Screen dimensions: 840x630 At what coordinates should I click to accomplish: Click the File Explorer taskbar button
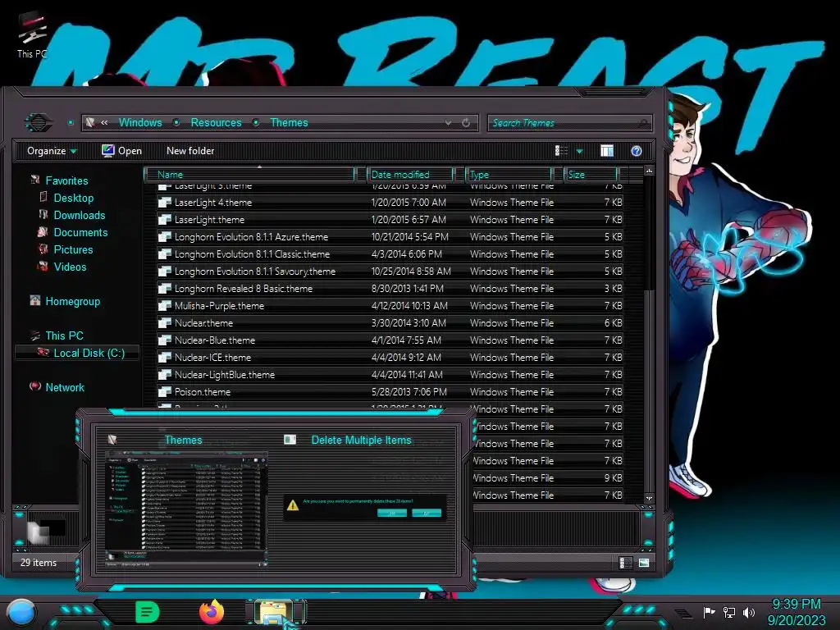point(274,612)
